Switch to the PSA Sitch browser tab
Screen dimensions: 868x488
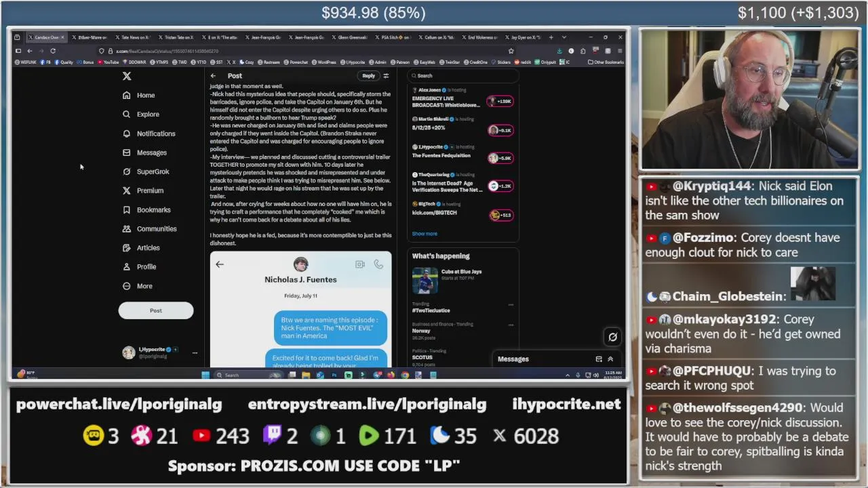click(394, 37)
